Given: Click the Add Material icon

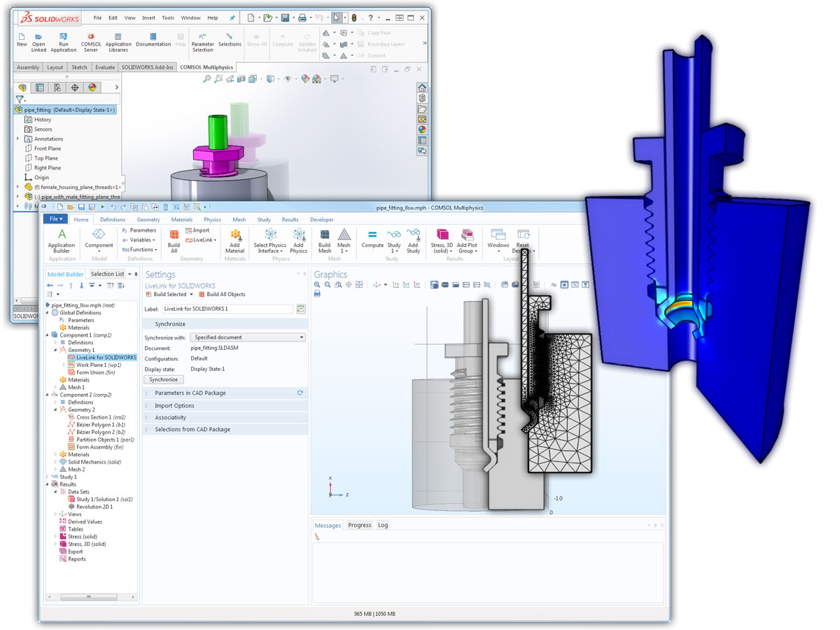Looking at the screenshot, I should pos(235,236).
